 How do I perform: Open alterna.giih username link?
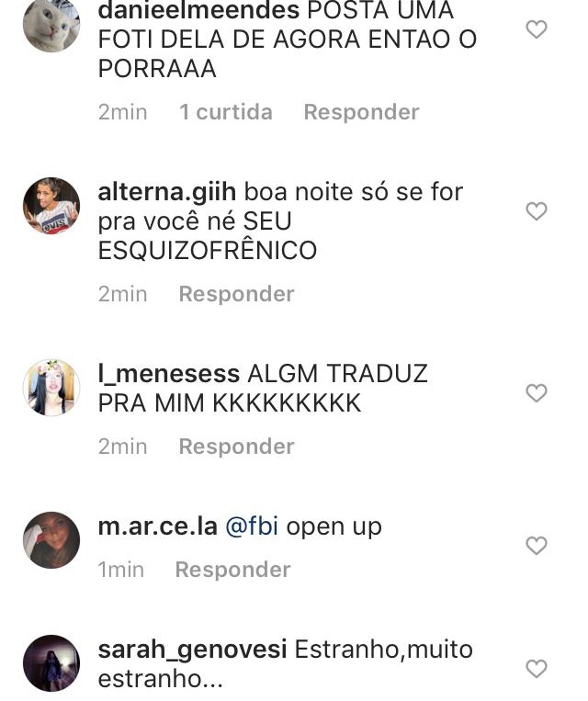167,193
